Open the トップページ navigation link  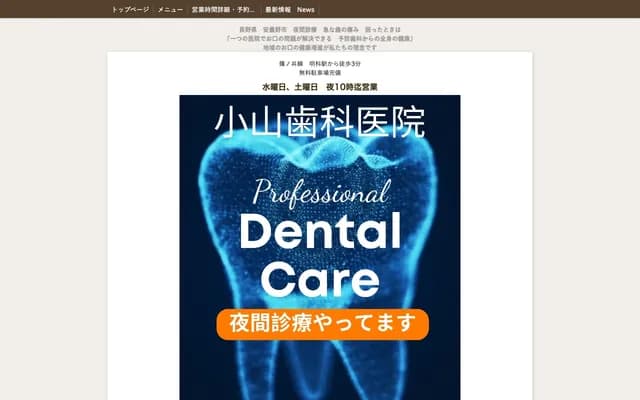pyautogui.click(x=130, y=9)
